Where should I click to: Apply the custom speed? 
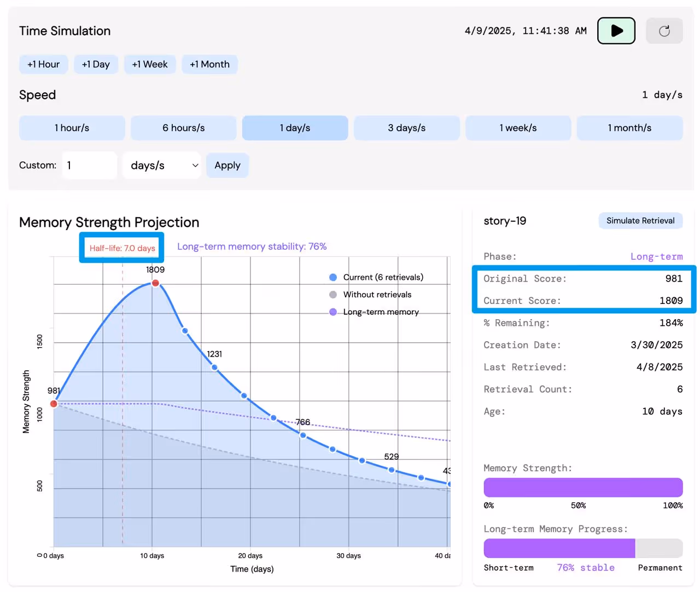point(227,166)
